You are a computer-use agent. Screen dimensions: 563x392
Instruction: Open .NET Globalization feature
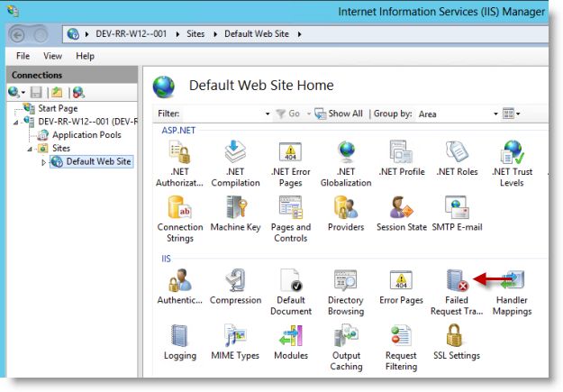(x=346, y=163)
